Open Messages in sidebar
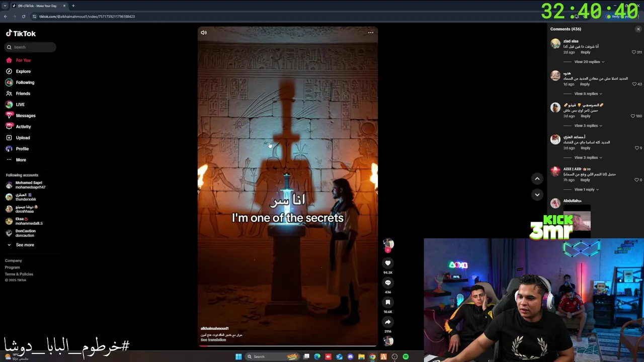The image size is (644, 362). pyautogui.click(x=26, y=116)
